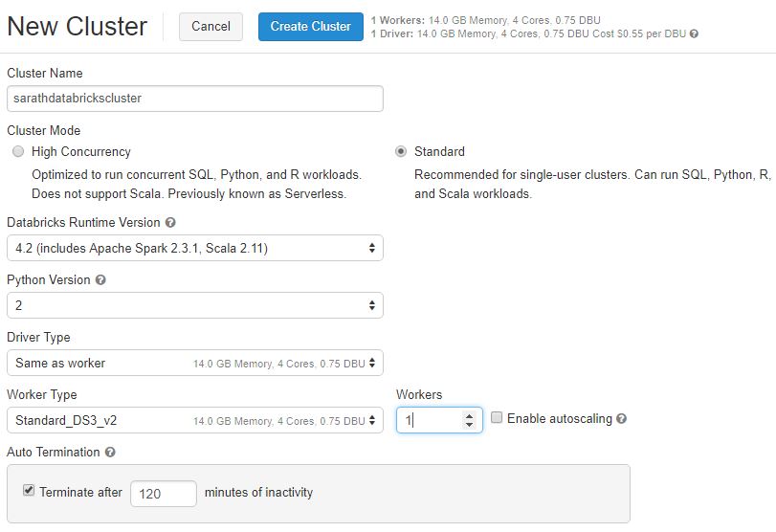Viewport: 776px width, 532px height.
Task: Click help icon beside Enable autoscaling
Action: 622,419
